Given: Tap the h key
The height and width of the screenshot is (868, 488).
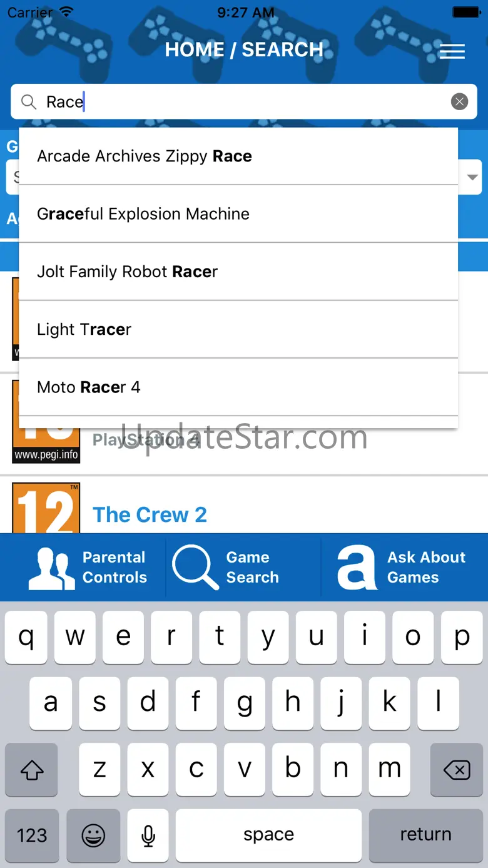Looking at the screenshot, I should [x=293, y=703].
